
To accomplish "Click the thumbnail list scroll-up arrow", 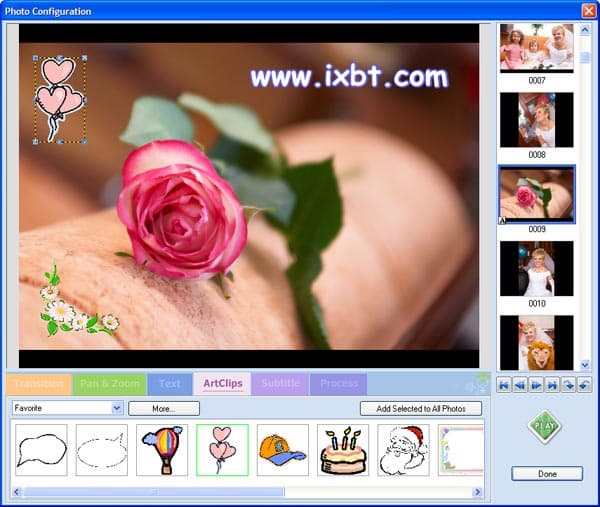I will [585, 30].
